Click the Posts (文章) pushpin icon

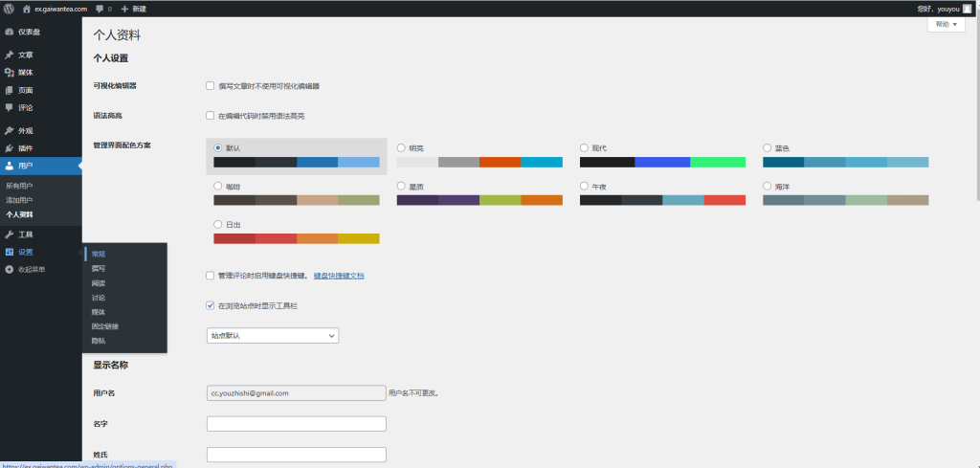click(10, 55)
